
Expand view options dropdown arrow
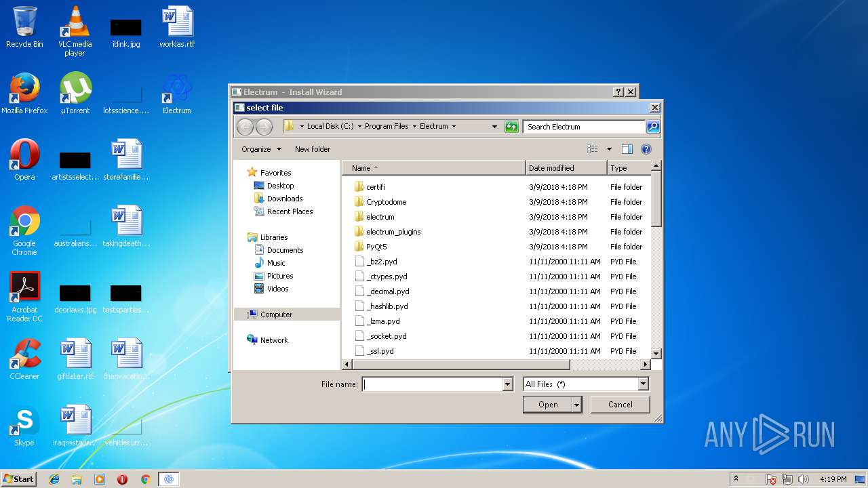(609, 149)
